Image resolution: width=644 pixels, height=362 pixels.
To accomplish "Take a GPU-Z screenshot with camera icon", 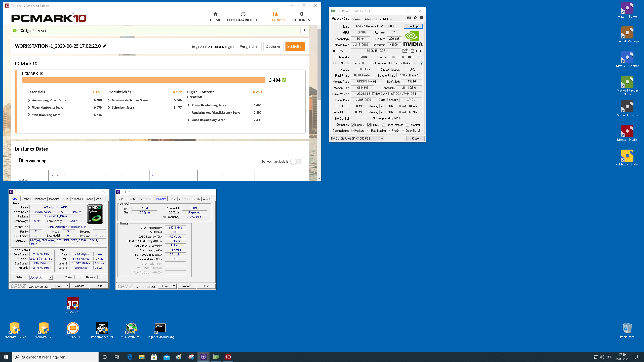I will [x=409, y=18].
